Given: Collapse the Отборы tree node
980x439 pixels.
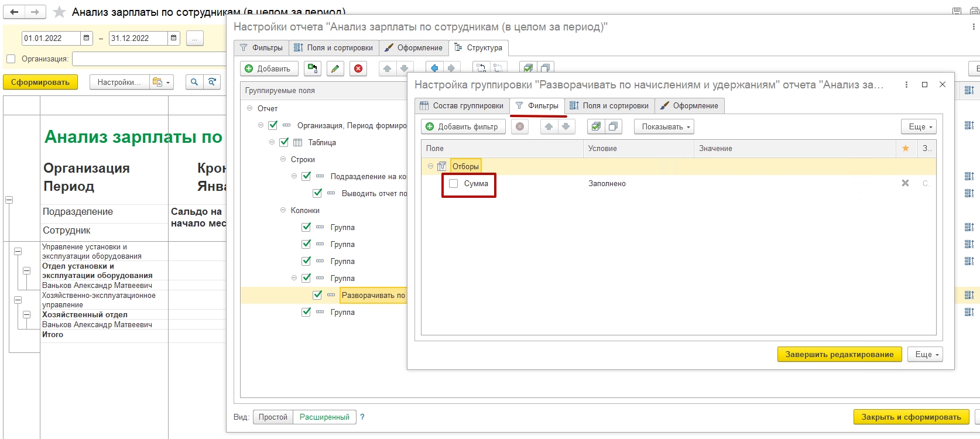Looking at the screenshot, I should tap(430, 166).
